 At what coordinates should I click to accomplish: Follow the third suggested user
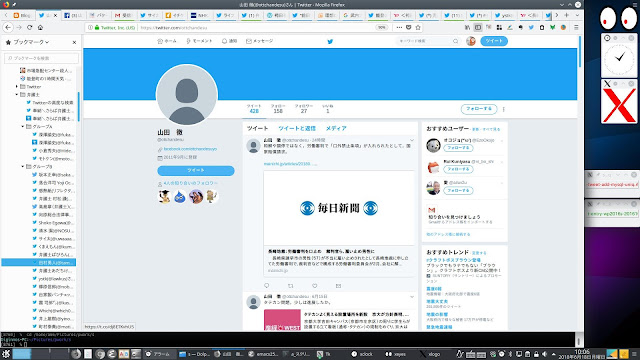point(458,190)
